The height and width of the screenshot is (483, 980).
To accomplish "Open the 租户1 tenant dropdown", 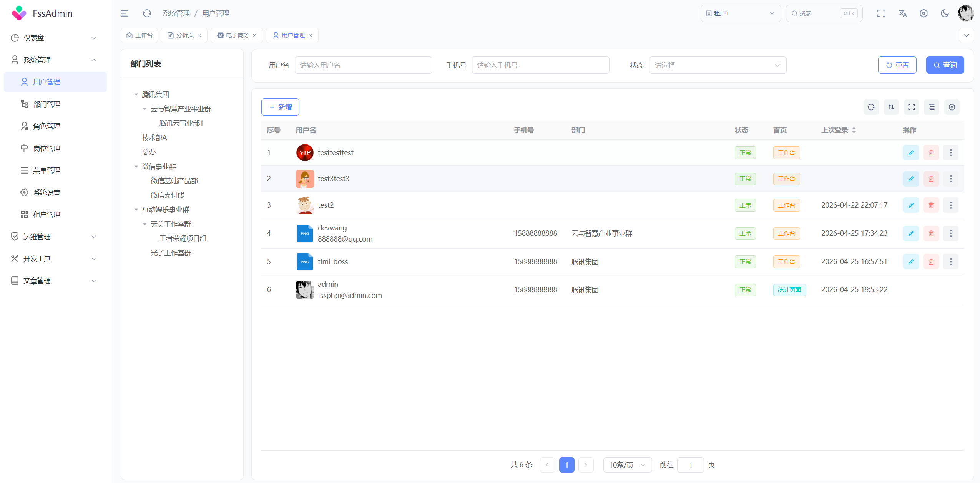I will pos(740,13).
